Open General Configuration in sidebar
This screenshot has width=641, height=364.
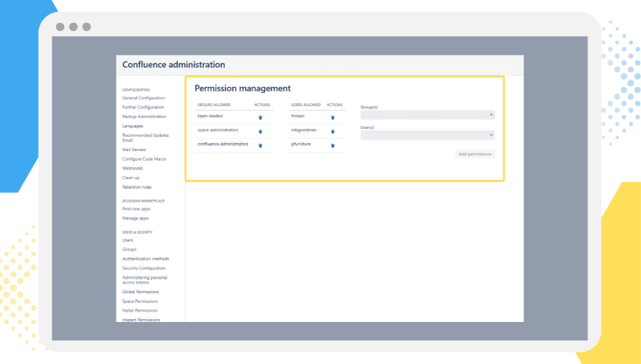click(144, 98)
